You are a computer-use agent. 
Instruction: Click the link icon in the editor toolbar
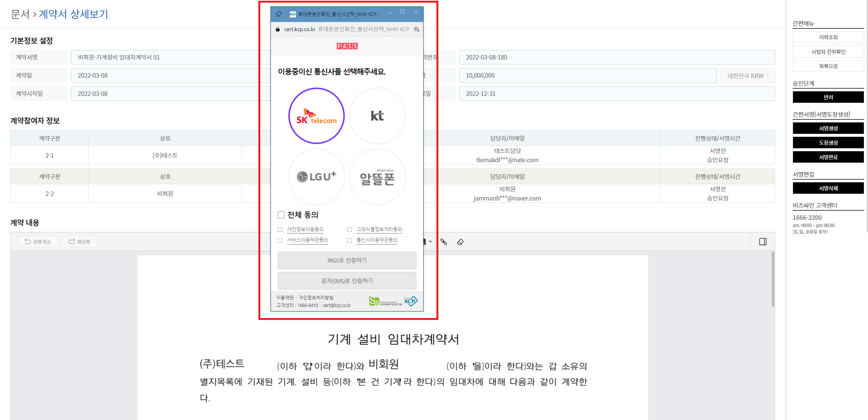pyautogui.click(x=444, y=242)
